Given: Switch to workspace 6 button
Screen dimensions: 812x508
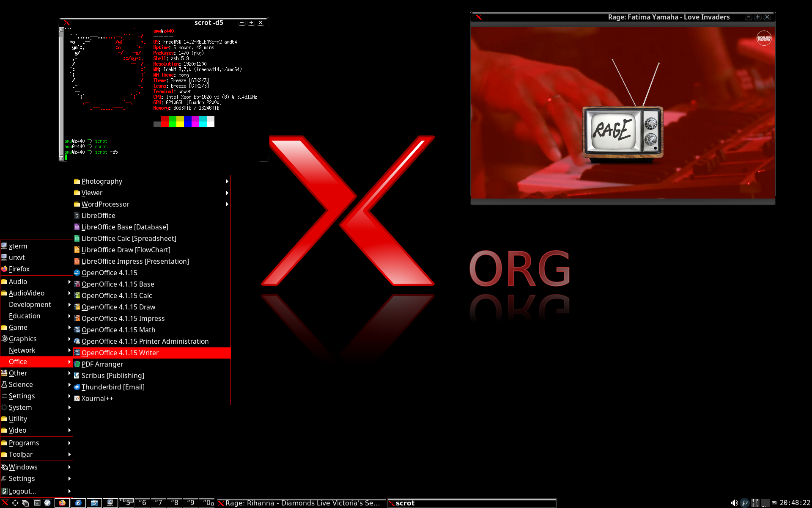Looking at the screenshot, I should [x=143, y=503].
